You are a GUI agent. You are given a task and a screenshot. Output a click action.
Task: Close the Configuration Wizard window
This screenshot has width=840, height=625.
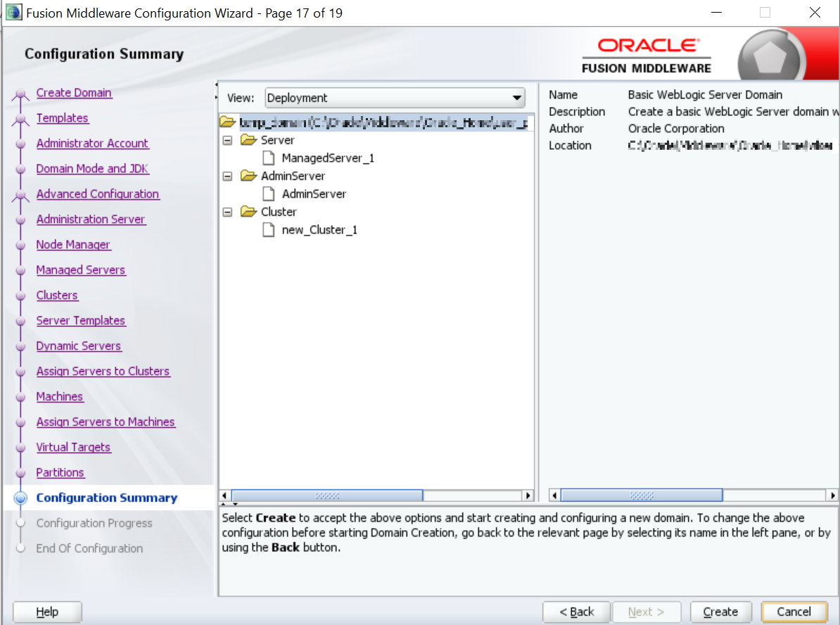pyautogui.click(x=815, y=13)
